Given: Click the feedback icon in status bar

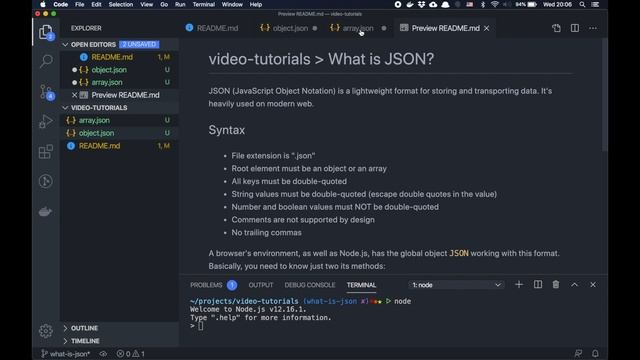Looking at the screenshot, I should [x=578, y=353].
